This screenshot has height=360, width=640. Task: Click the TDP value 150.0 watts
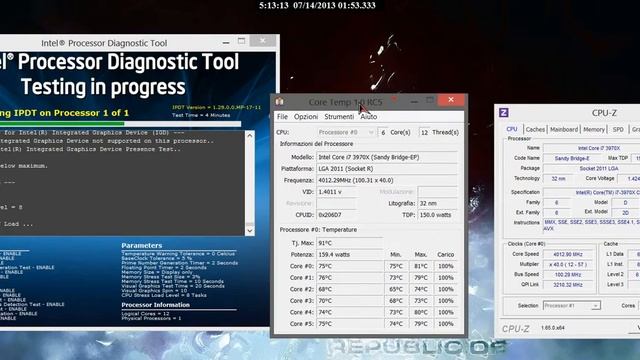(438, 215)
